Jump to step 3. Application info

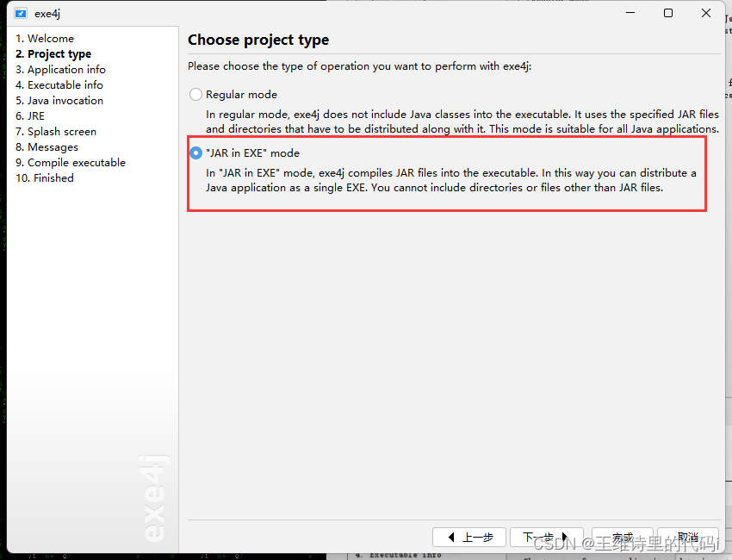point(60,69)
